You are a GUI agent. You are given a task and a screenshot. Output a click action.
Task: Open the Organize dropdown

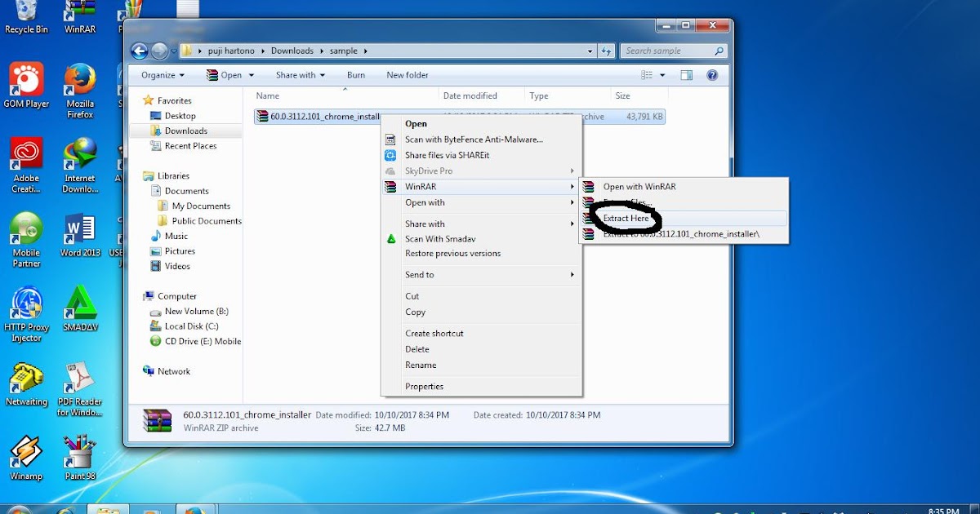pyautogui.click(x=160, y=74)
